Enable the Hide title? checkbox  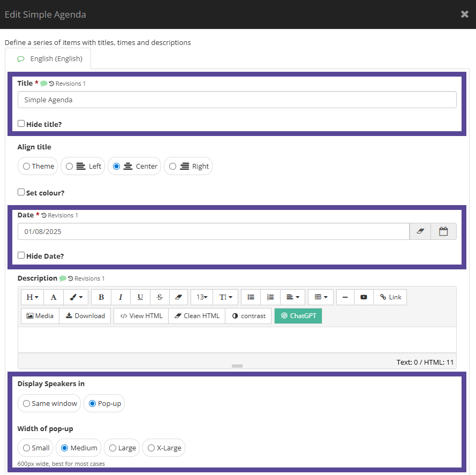[x=21, y=124]
